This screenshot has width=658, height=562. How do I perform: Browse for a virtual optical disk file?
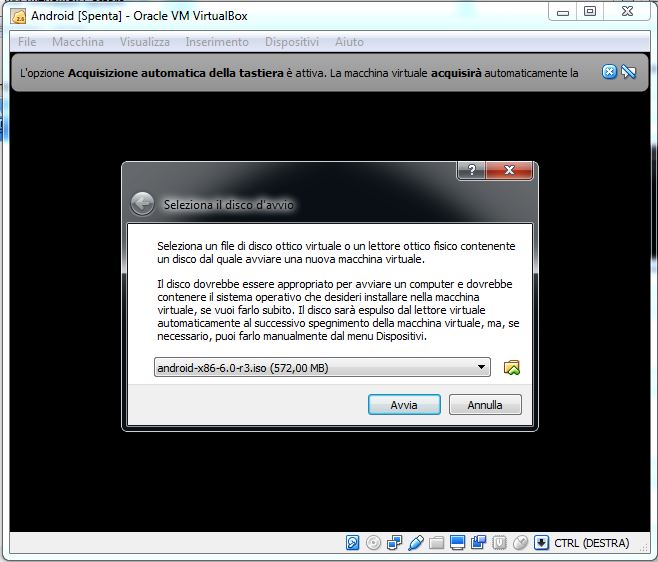512,368
